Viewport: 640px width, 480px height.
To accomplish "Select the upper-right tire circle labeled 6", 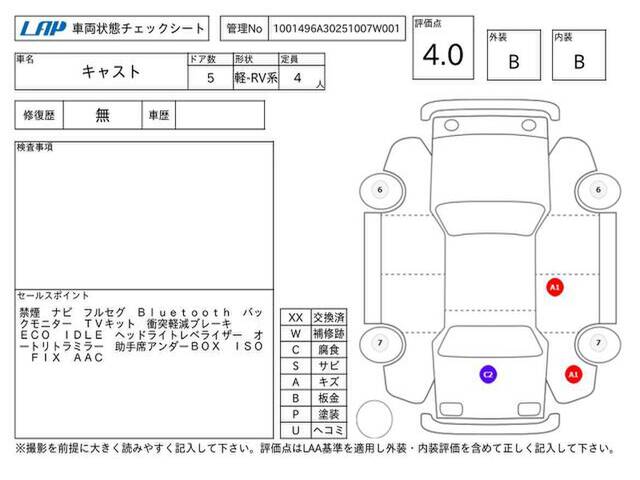I will tap(598, 190).
